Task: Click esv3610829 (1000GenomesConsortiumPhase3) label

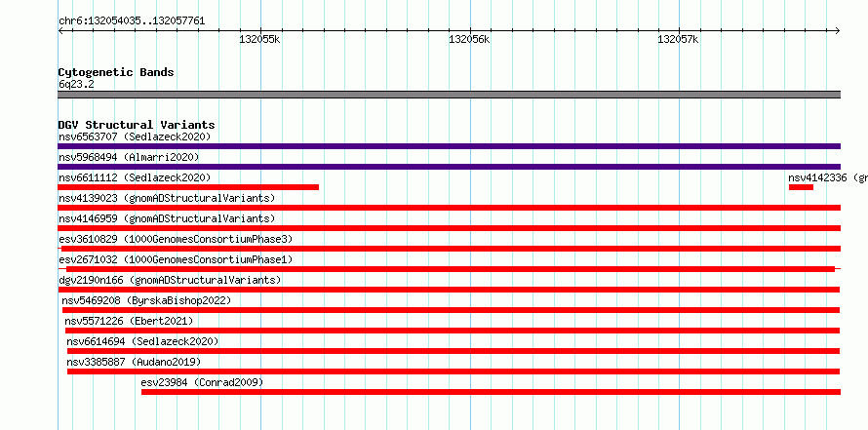Action: pos(176,239)
